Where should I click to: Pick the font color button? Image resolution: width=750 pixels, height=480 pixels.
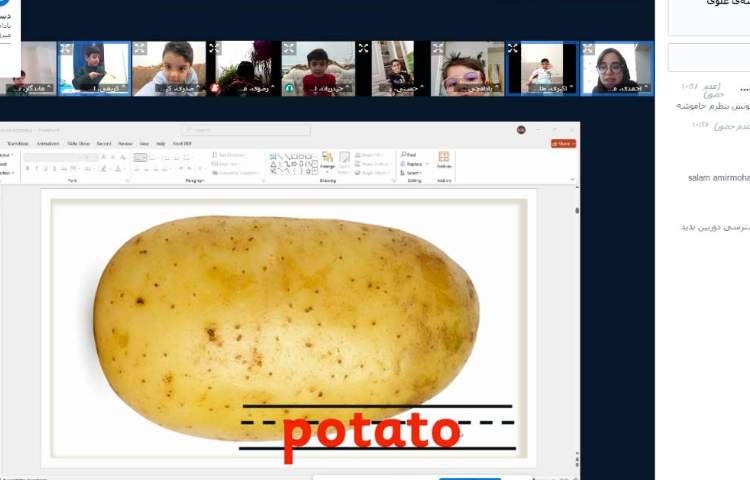click(119, 169)
